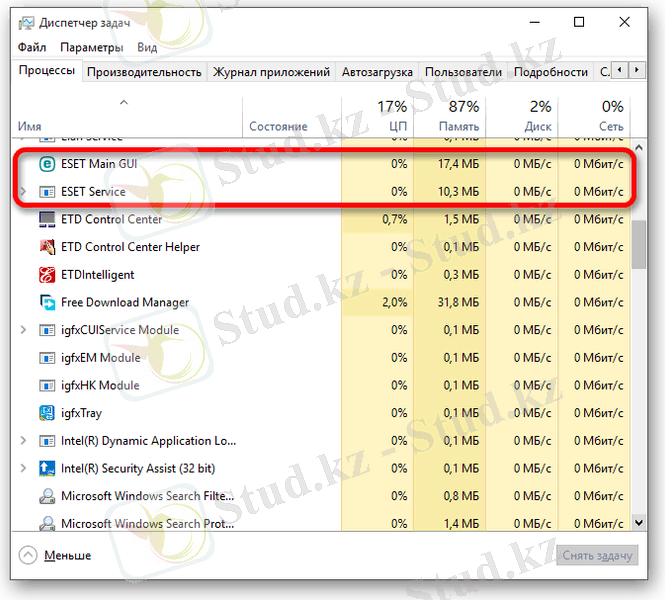Viewport: 665px width, 600px height.
Task: Click the Снять задачу button
Action: point(598,555)
